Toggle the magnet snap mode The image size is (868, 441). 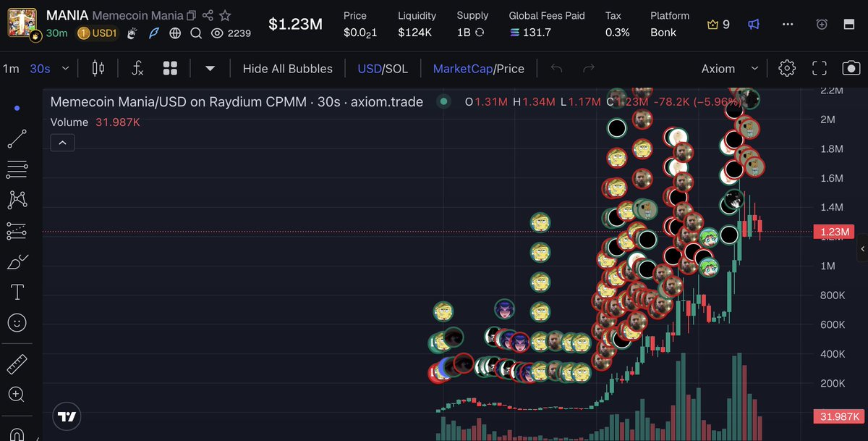pos(17,434)
